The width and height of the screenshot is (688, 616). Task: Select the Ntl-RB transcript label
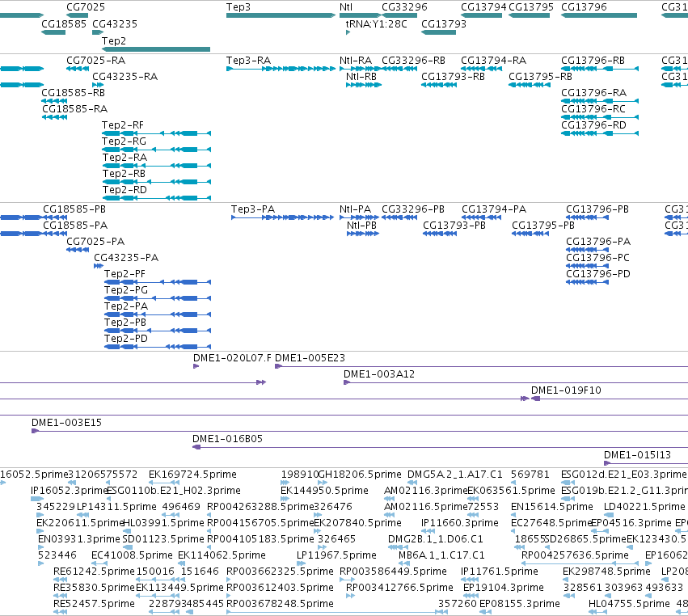click(x=361, y=76)
